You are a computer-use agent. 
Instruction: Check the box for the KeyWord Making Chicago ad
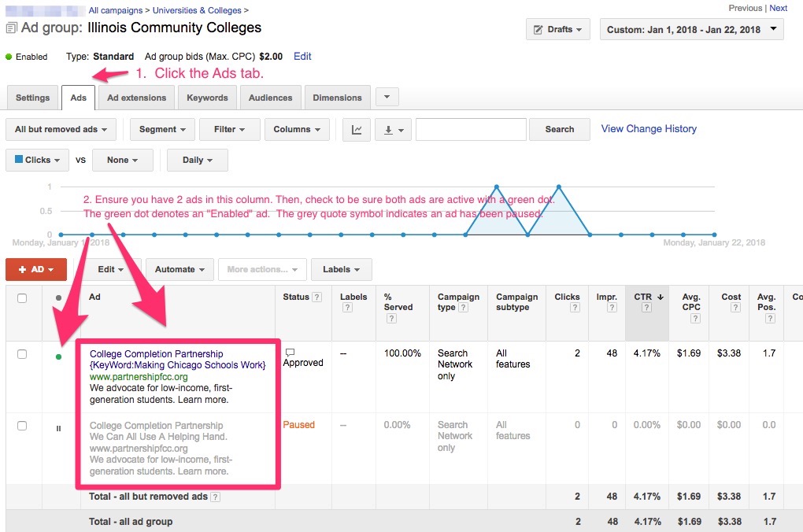22,354
